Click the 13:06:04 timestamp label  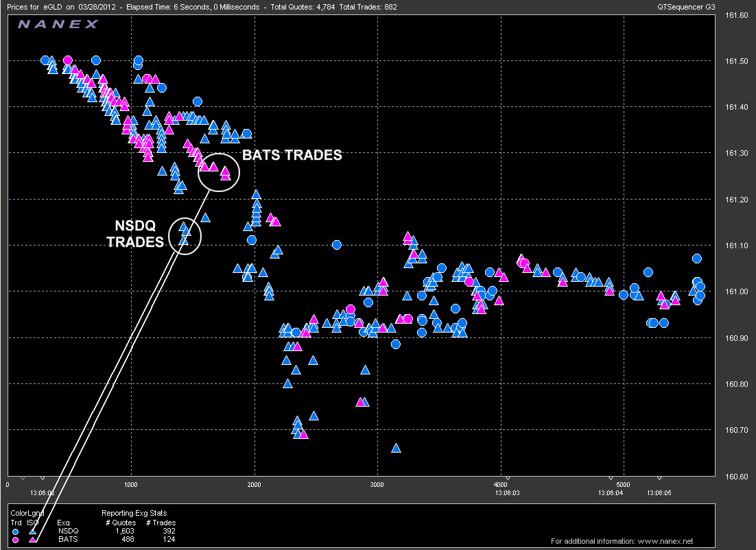[611, 492]
